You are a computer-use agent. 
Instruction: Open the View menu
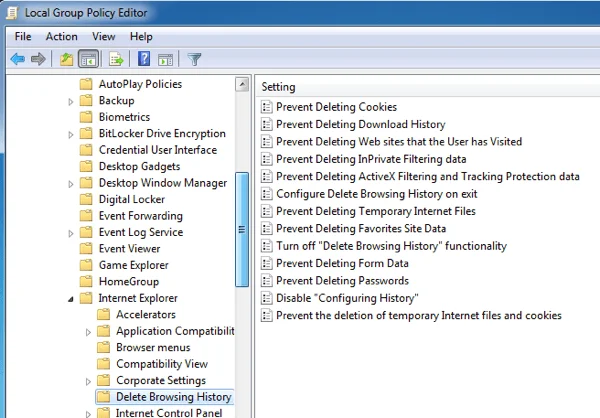[103, 37]
